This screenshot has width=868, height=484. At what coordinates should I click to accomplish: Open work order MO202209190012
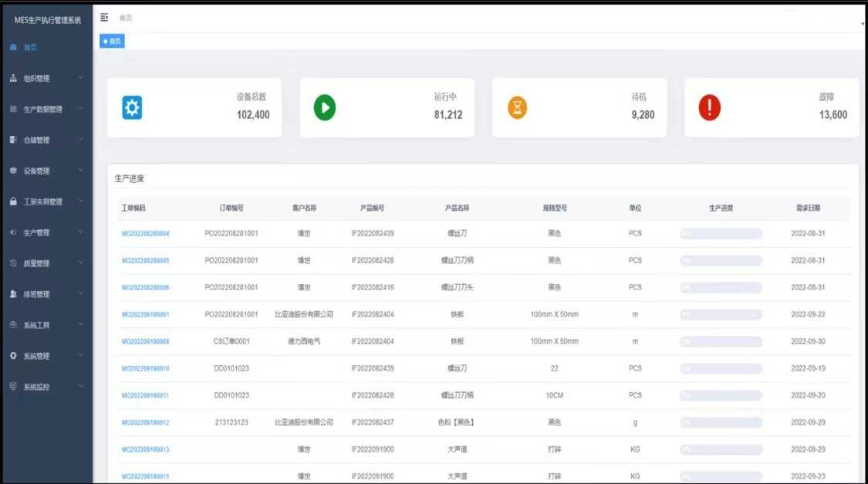point(146,422)
